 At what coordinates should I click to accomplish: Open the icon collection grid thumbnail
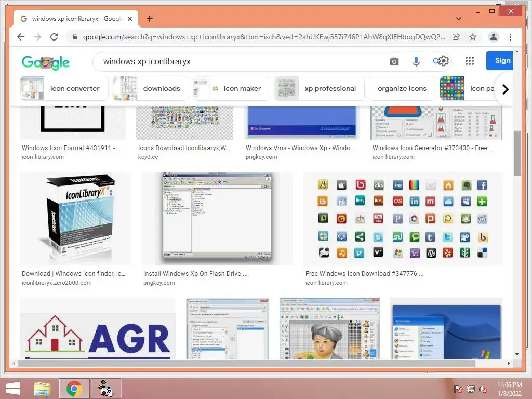(x=184, y=123)
